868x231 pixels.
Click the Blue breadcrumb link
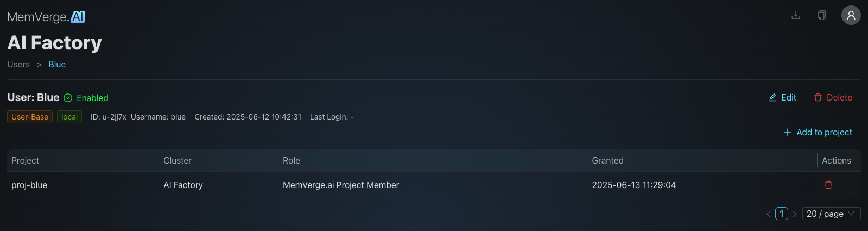pos(57,64)
